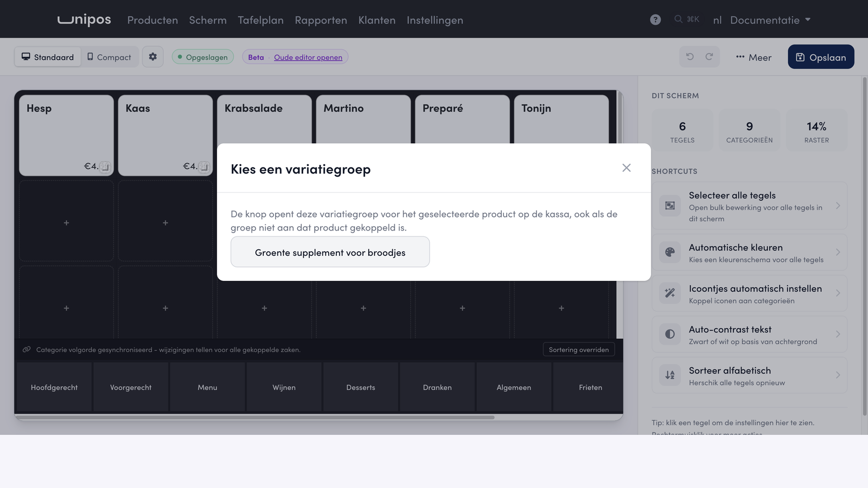Click the Automatische kleuren palette icon

(x=670, y=252)
